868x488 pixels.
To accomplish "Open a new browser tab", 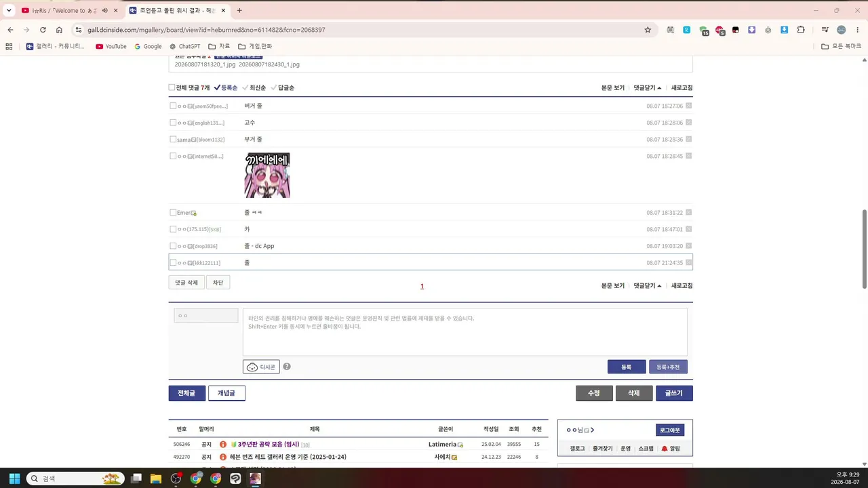I will tap(239, 10).
